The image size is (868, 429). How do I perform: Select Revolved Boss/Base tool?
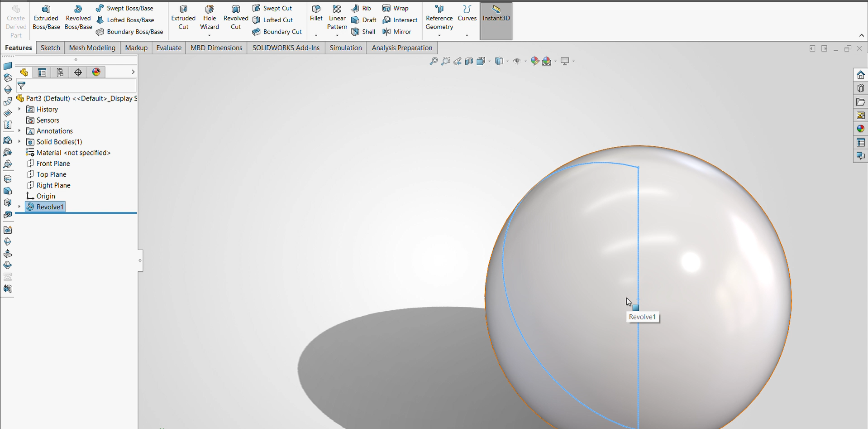tap(78, 18)
